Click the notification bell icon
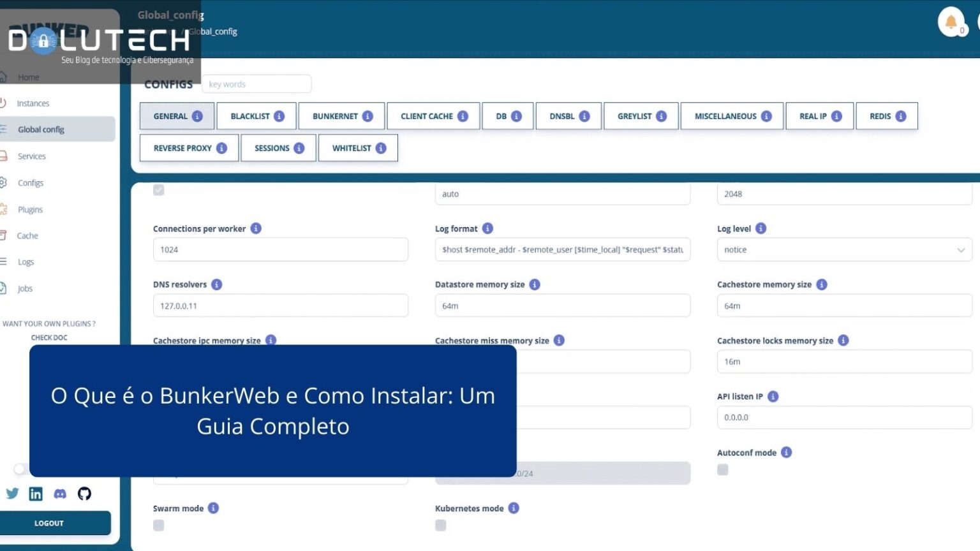The height and width of the screenshot is (551, 980). [950, 20]
